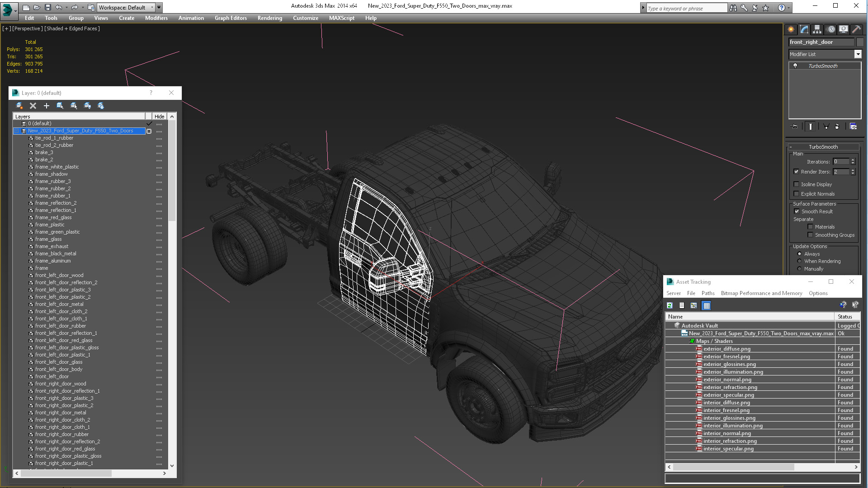Click Delete layer X icon in Layer dialog
The width and height of the screenshot is (868, 488).
click(x=33, y=106)
